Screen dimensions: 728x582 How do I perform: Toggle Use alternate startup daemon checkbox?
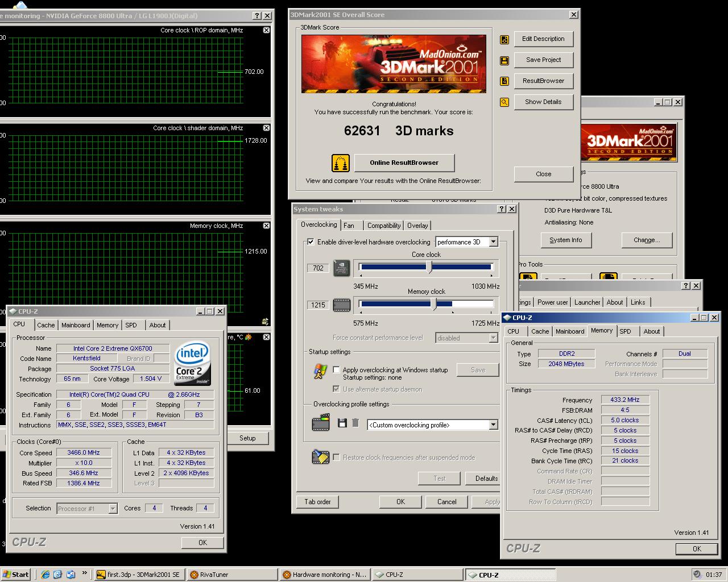click(336, 389)
